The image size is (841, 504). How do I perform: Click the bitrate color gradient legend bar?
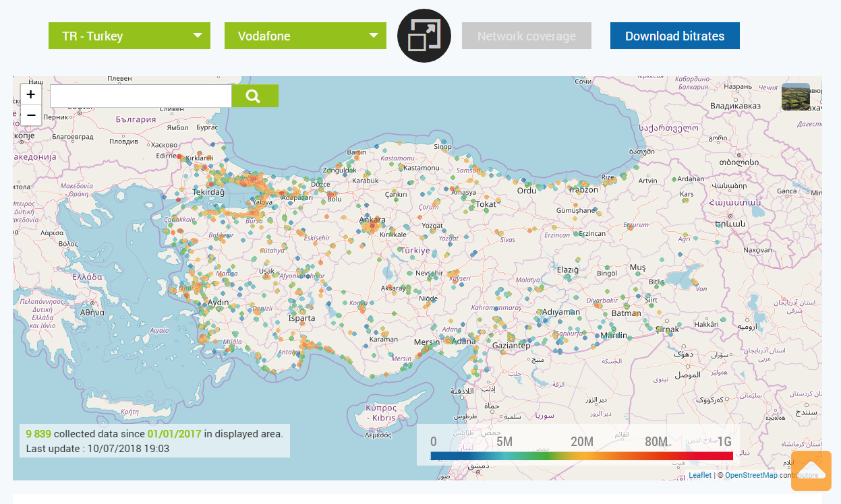pos(582,456)
